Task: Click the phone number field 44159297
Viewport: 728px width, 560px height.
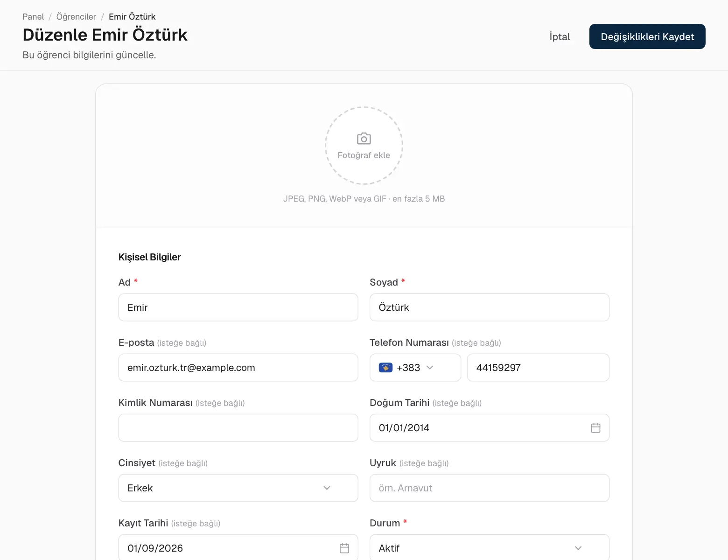Action: (x=538, y=367)
